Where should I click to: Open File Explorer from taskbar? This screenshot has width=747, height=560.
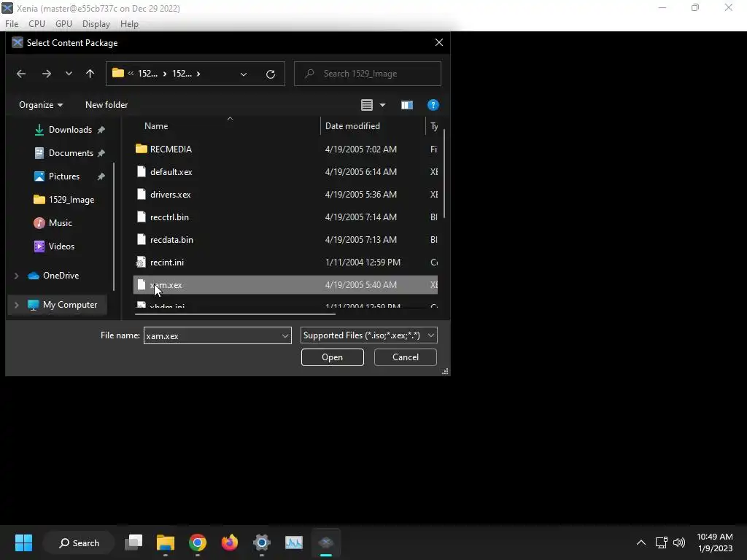point(166,542)
